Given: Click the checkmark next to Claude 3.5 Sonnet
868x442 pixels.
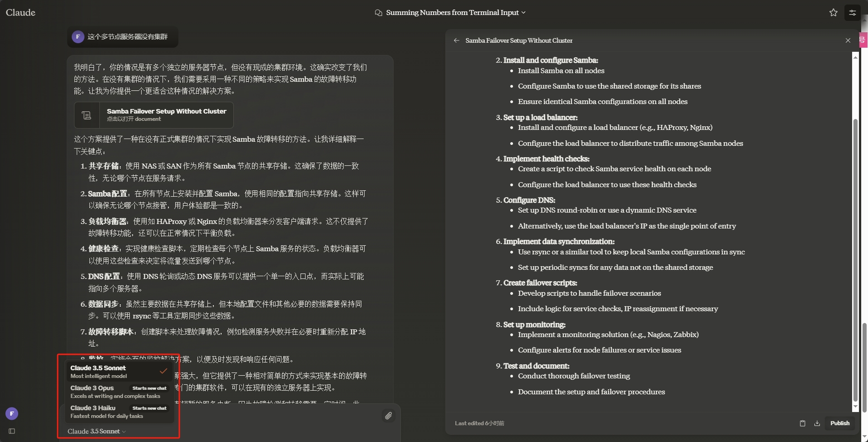Looking at the screenshot, I should pos(163,371).
